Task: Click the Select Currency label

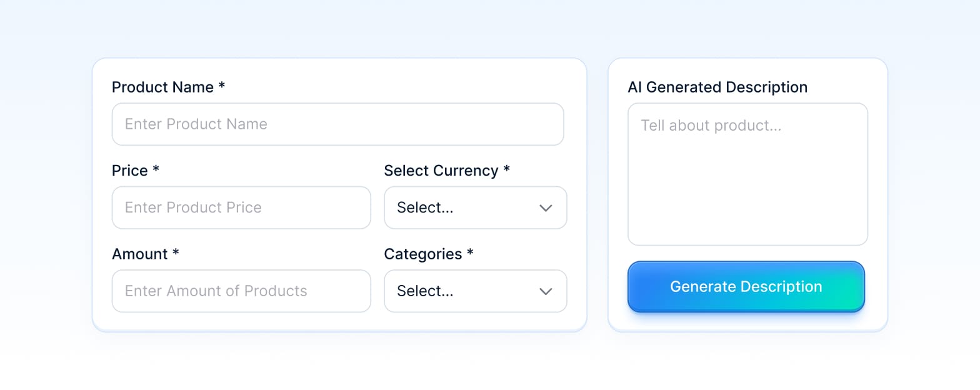Action: click(440, 170)
